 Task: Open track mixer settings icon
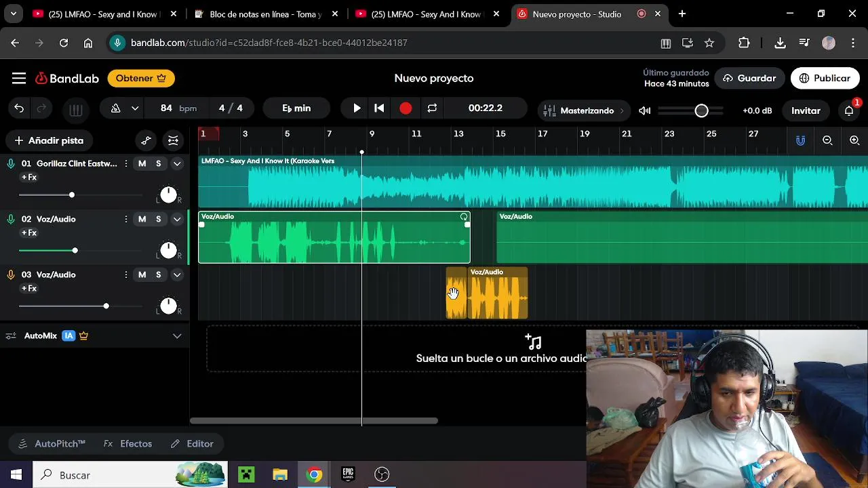point(173,141)
